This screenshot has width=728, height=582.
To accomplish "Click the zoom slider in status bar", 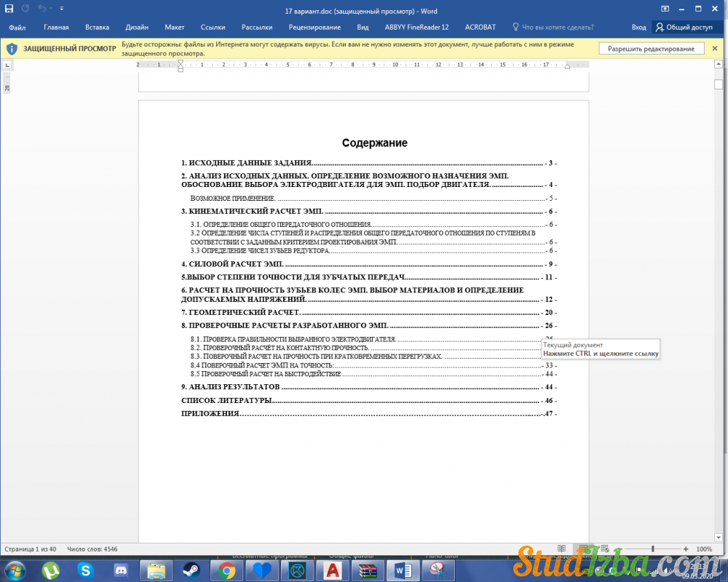I will click(x=653, y=549).
